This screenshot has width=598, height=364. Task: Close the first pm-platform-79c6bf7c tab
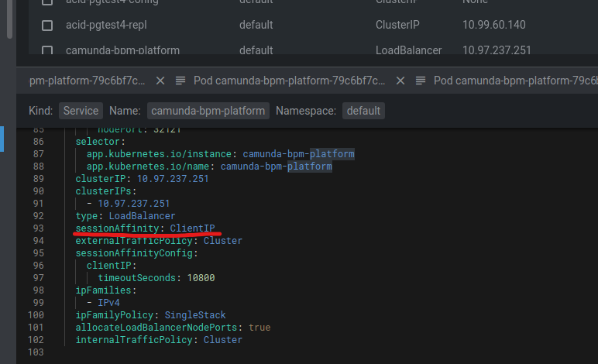(x=160, y=81)
